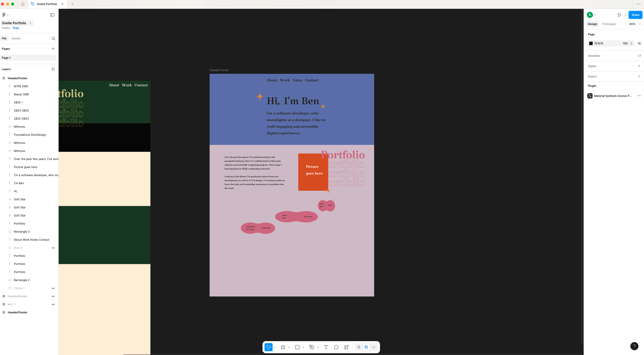Select the Text tool in bottom toolbar
This screenshot has height=355, width=644.
point(326,347)
